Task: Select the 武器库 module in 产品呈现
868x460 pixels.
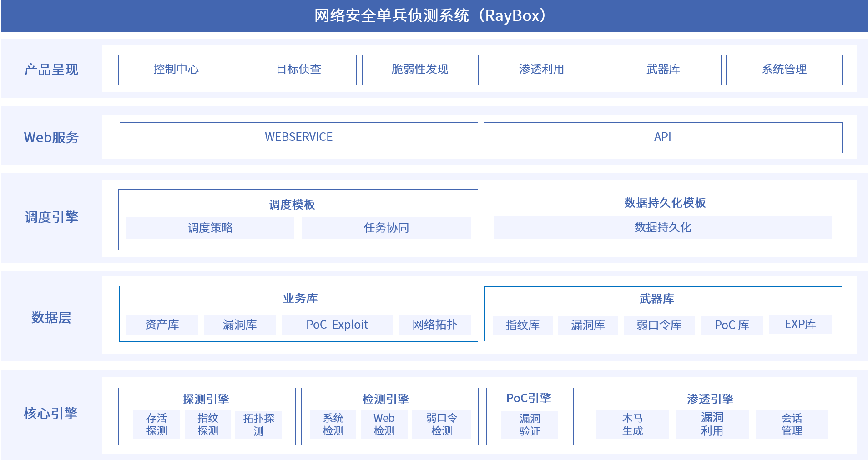Action: pyautogui.click(x=663, y=70)
